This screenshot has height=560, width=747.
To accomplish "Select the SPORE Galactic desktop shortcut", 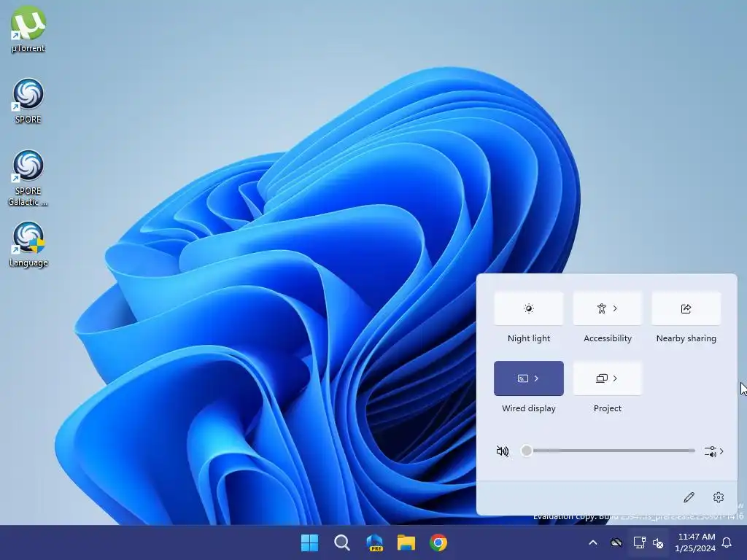I will (x=28, y=178).
